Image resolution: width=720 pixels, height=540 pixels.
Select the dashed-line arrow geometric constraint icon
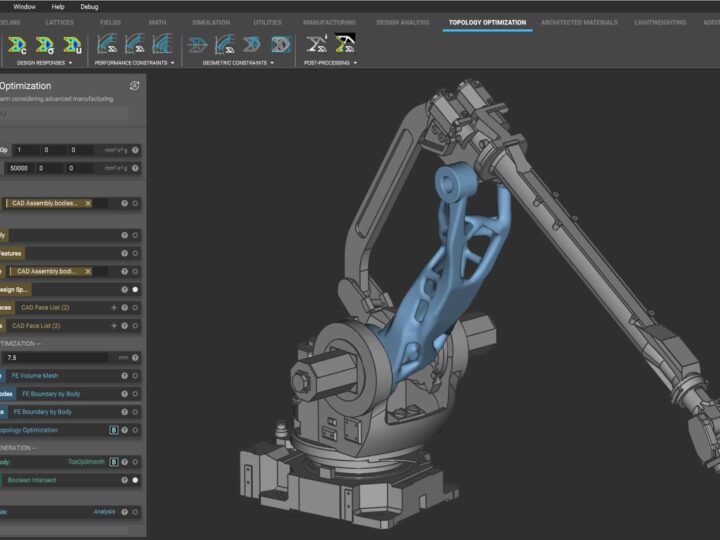click(x=197, y=45)
